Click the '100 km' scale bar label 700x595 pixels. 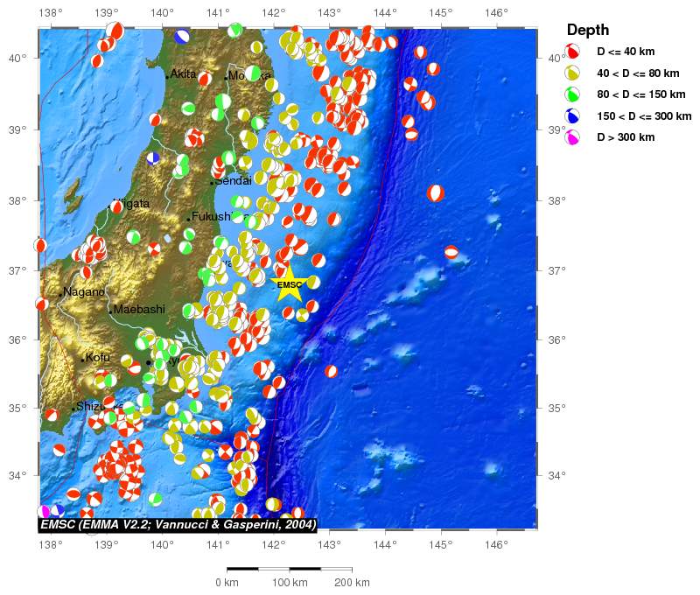coord(289,583)
